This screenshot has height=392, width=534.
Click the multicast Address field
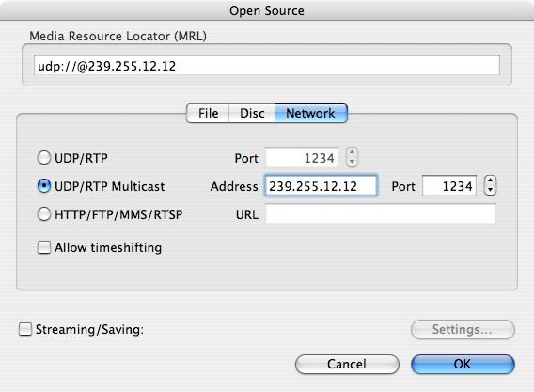pos(321,185)
